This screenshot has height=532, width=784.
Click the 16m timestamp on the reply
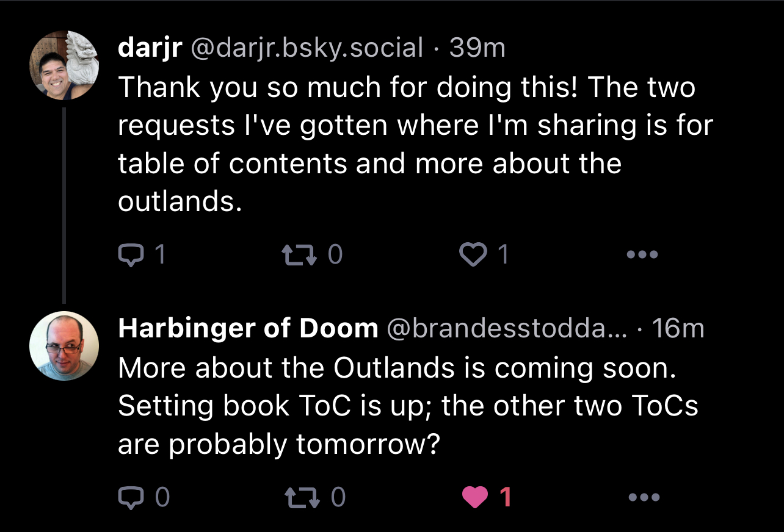tap(678, 329)
